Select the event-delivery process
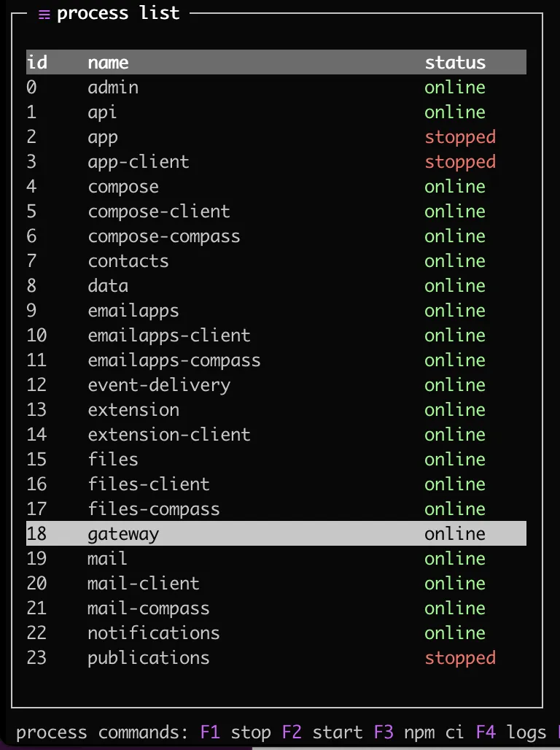 (x=276, y=385)
